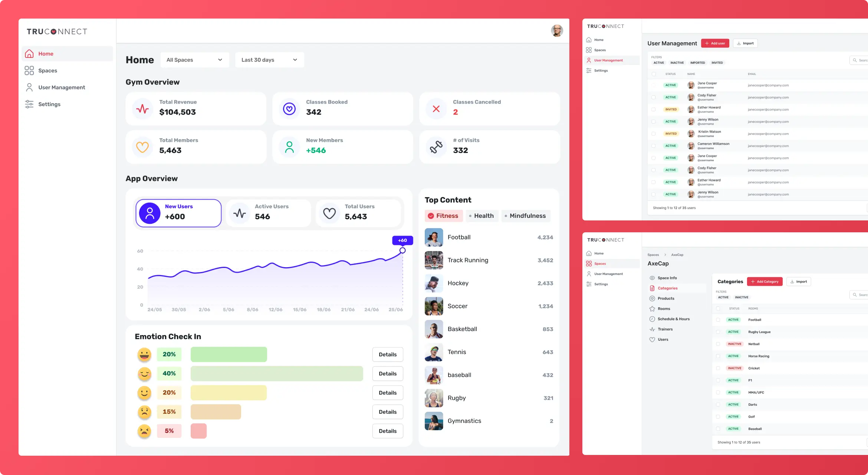This screenshot has height=475, width=868.
Task: Select the Active Users chart tab
Action: pyautogui.click(x=269, y=213)
